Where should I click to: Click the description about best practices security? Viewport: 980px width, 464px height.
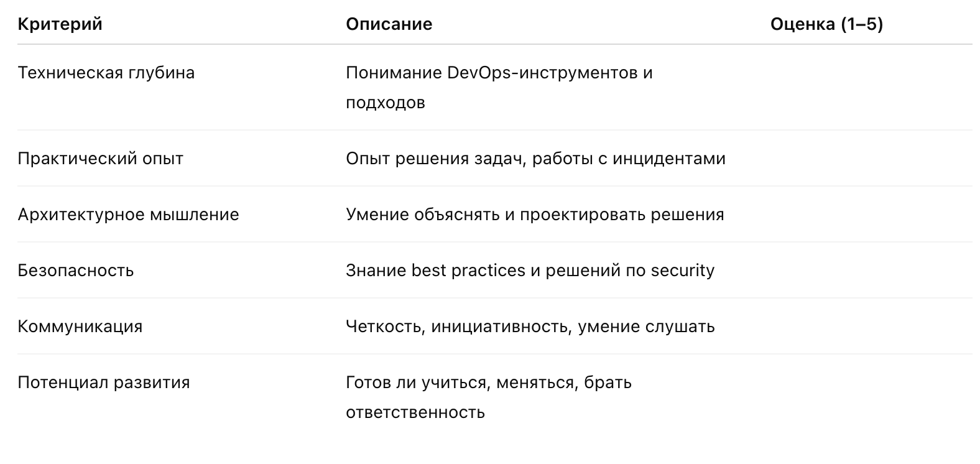(530, 271)
